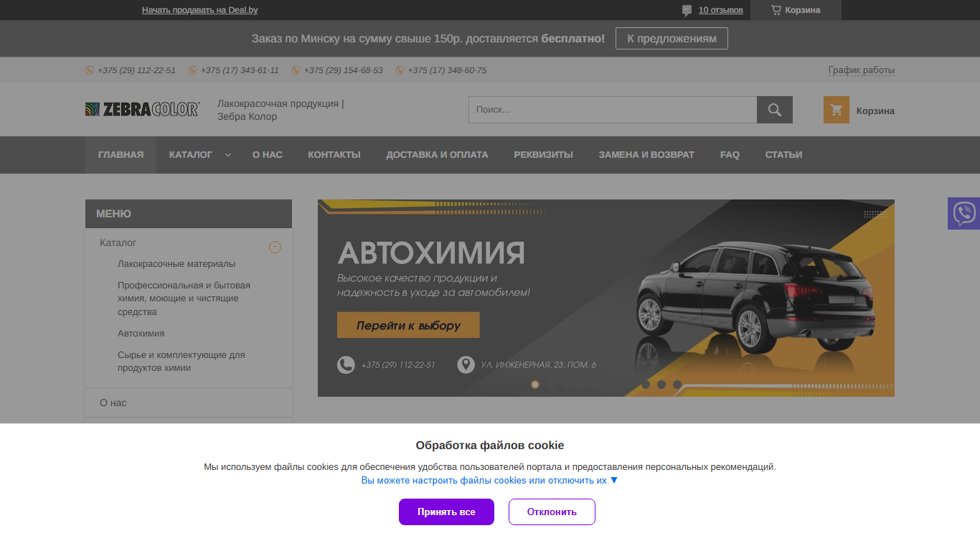Click the cart icon in the top bar
Viewport: 980px width, 551px height.
click(x=776, y=10)
